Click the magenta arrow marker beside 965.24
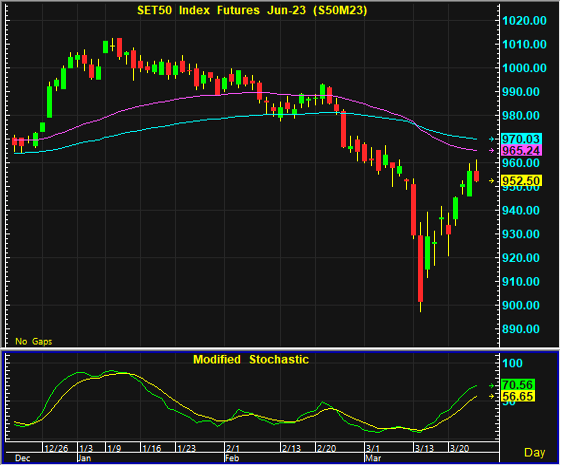This screenshot has width=561, height=466. pos(492,150)
